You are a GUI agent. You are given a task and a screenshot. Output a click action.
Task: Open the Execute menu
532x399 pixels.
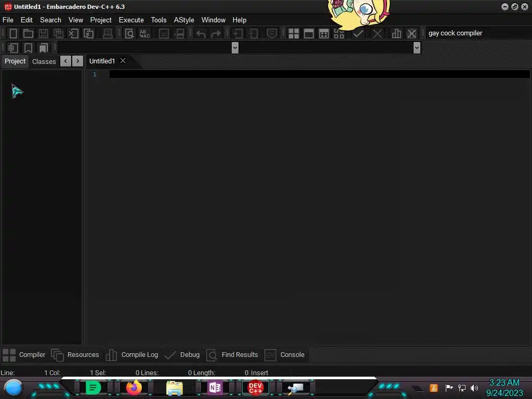click(x=131, y=20)
